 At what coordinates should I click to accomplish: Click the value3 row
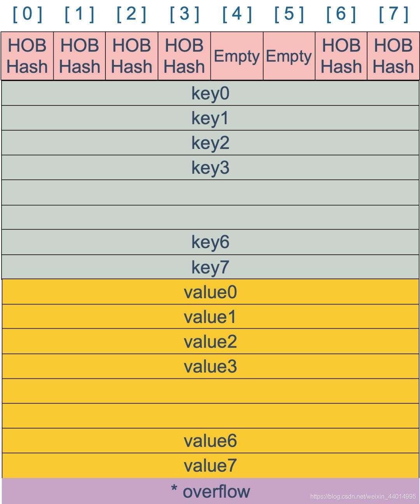(210, 366)
